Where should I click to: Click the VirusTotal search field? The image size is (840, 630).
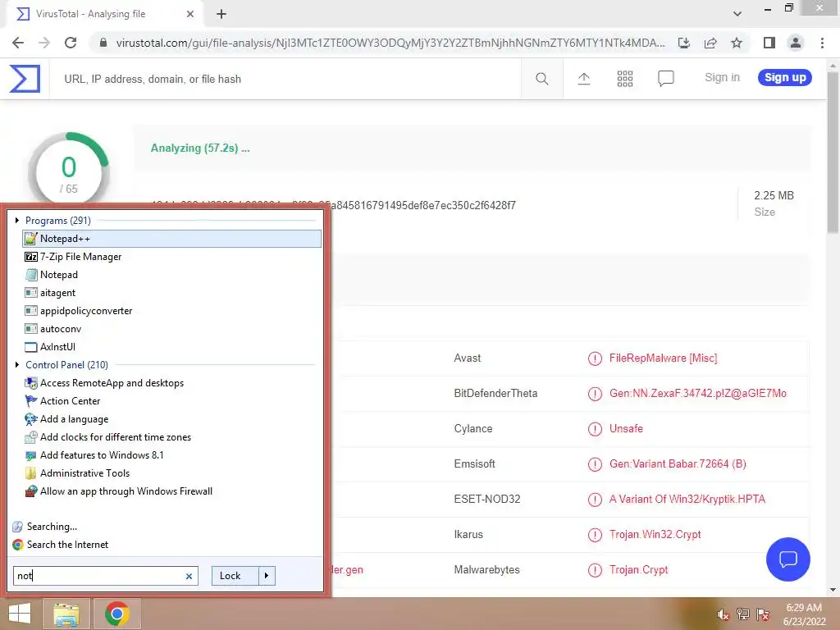(x=285, y=80)
